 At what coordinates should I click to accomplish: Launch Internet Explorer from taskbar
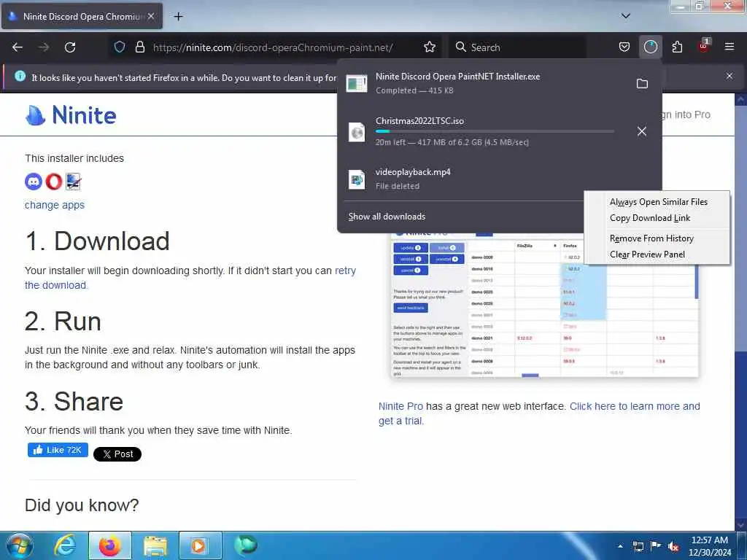tap(64, 545)
